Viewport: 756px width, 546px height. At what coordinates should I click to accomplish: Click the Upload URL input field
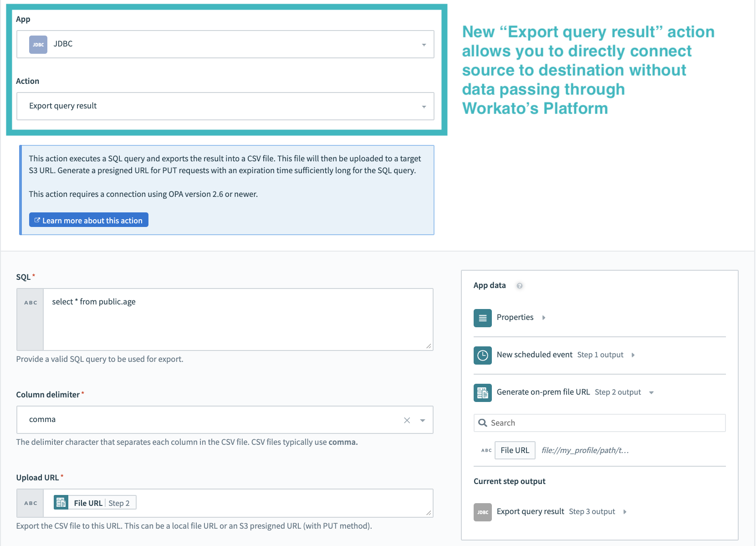238,503
